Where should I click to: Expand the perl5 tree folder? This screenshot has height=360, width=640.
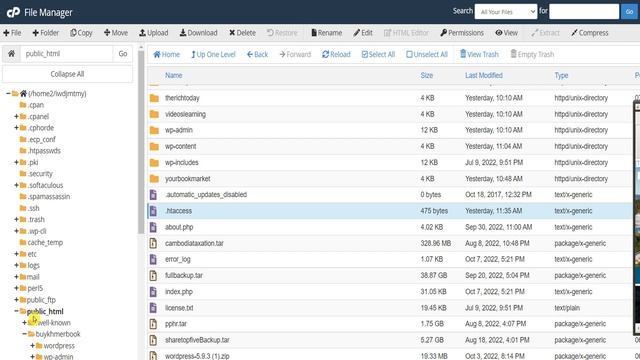[x=16, y=288]
